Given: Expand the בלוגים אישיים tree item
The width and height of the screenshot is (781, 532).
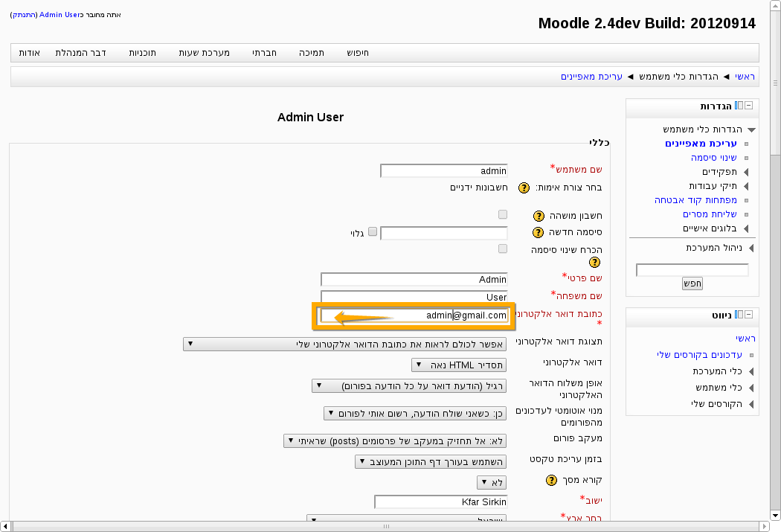Looking at the screenshot, I should pyautogui.click(x=746, y=228).
